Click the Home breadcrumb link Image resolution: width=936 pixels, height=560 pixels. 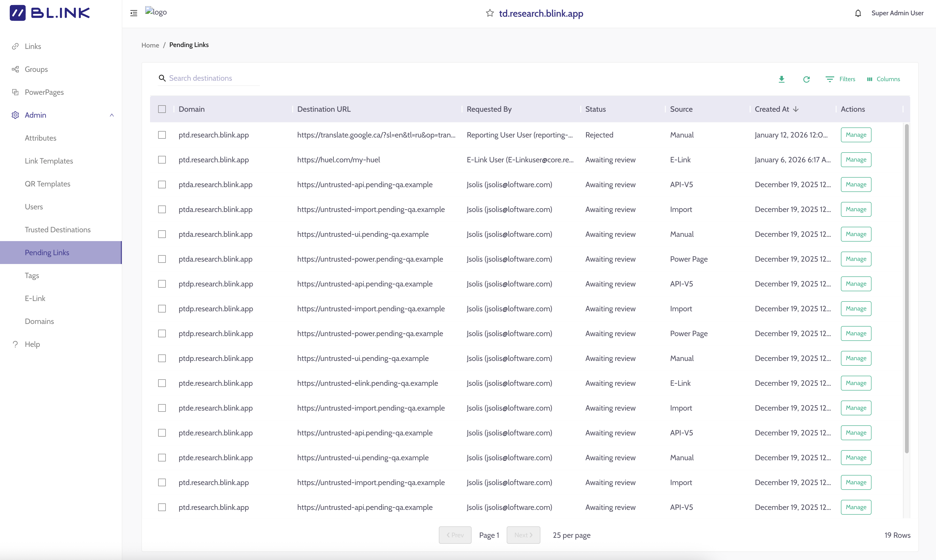point(150,45)
